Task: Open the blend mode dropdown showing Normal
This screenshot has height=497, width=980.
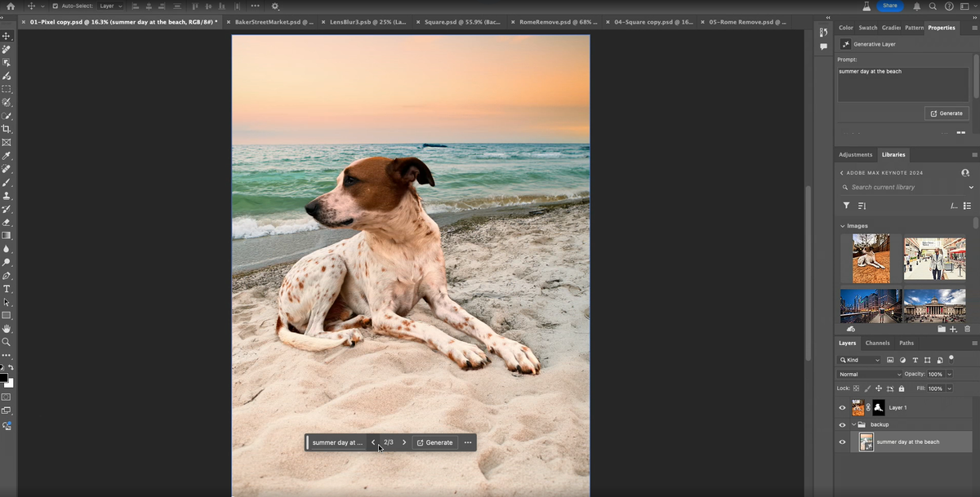Action: [x=868, y=374]
